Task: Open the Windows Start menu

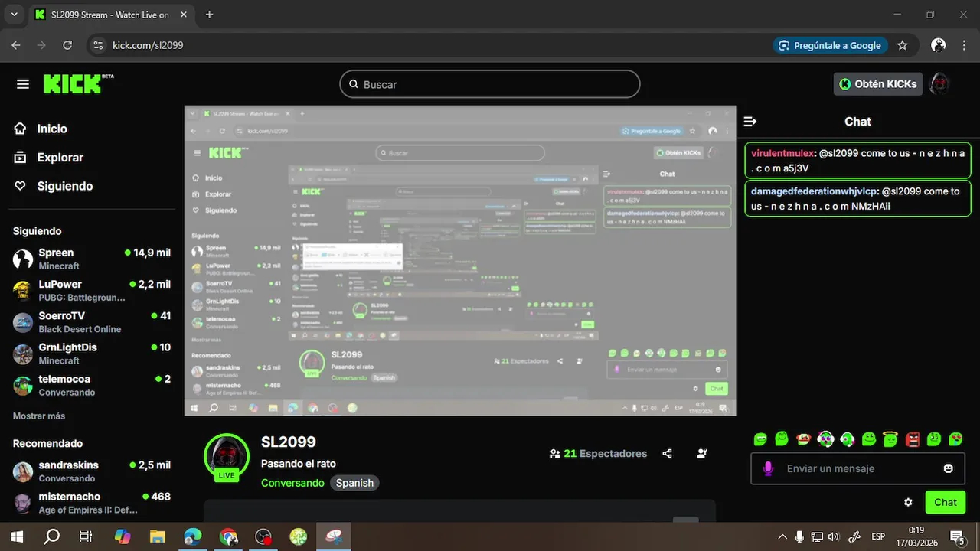Action: click(17, 536)
